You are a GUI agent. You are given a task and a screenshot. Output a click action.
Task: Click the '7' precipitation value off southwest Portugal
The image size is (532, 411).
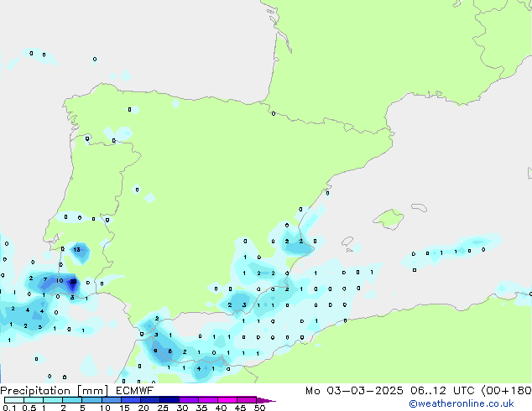(x=45, y=279)
